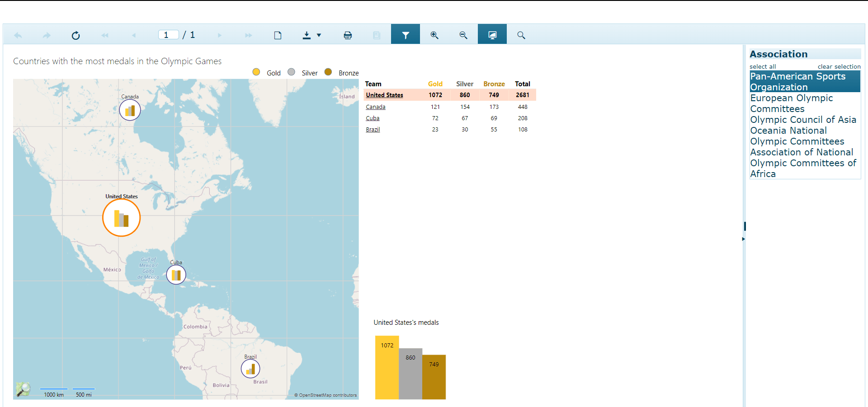The image size is (868, 407).
Task: Refresh the report with the reload icon
Action: pos(75,35)
